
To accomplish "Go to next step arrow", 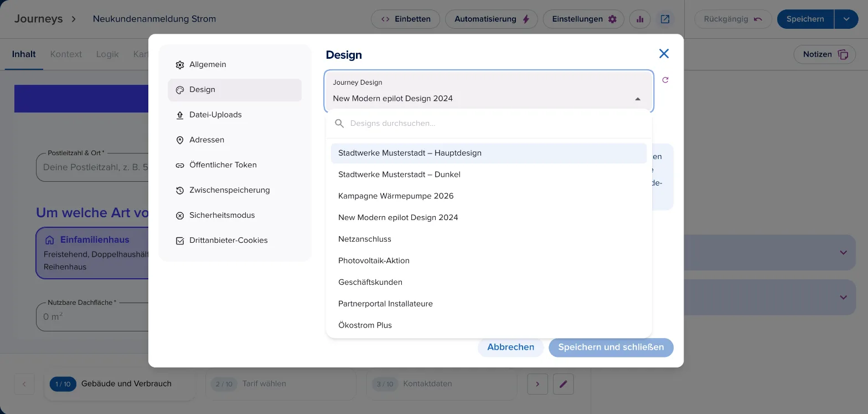I will pyautogui.click(x=538, y=384).
